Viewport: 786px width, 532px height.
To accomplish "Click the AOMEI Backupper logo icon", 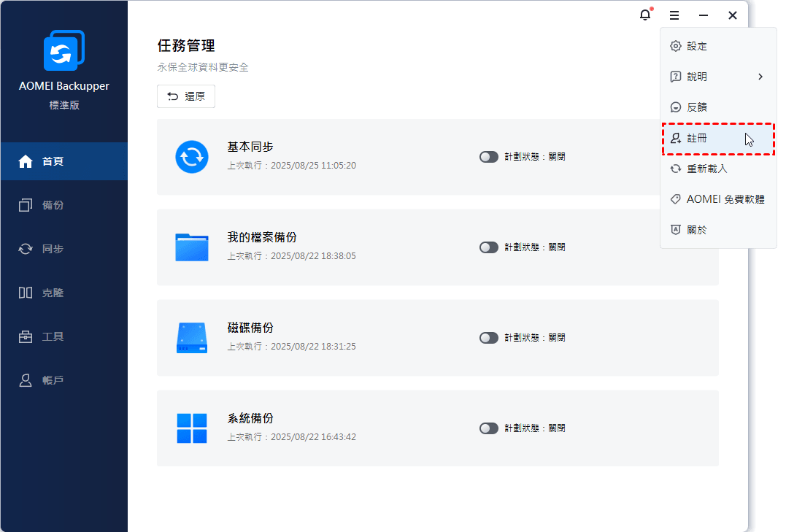I will [63, 50].
